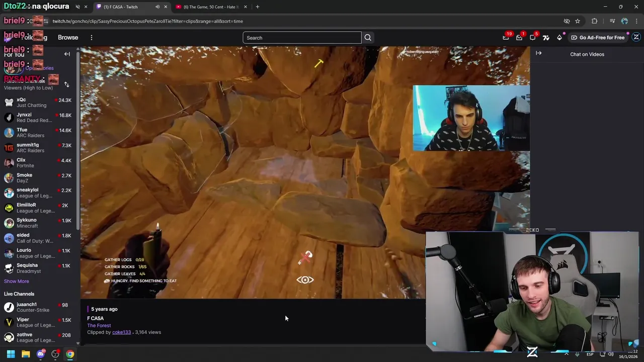Screen dimensions: 644x362
Task: Click Go Ad-Free for Free button
Action: [x=598, y=38]
